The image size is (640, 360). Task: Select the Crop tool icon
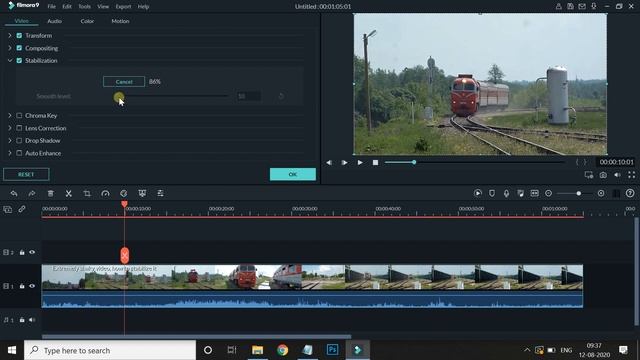(87, 193)
